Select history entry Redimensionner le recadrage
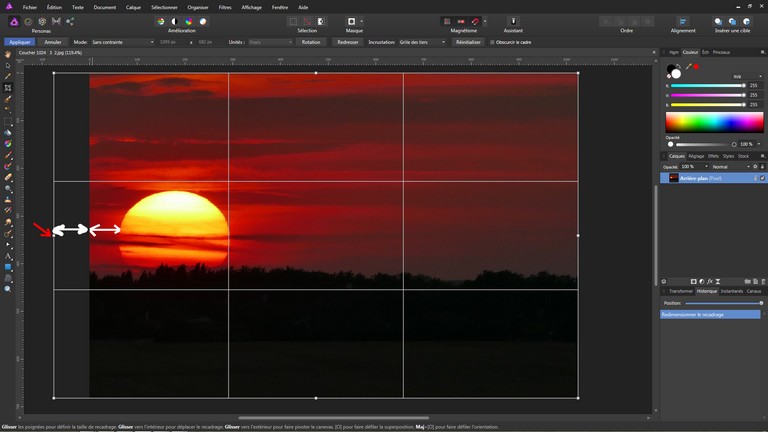The width and height of the screenshot is (768, 432). tap(710, 315)
